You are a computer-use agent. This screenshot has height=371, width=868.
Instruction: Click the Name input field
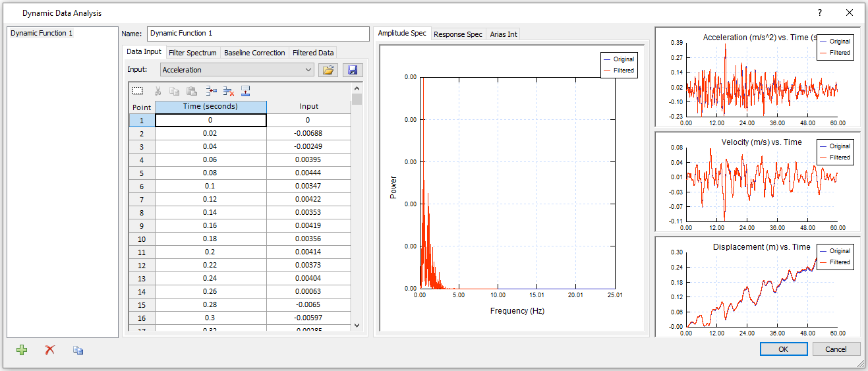258,34
